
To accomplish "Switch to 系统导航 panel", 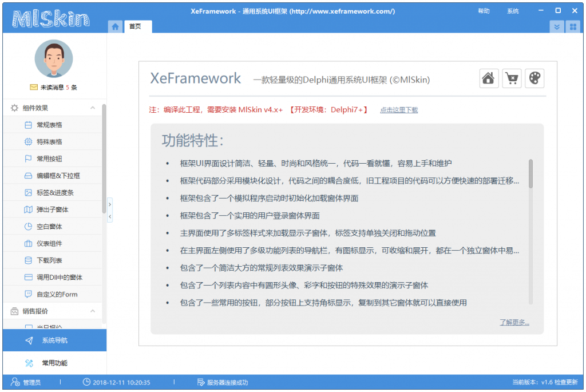I will point(54,340).
